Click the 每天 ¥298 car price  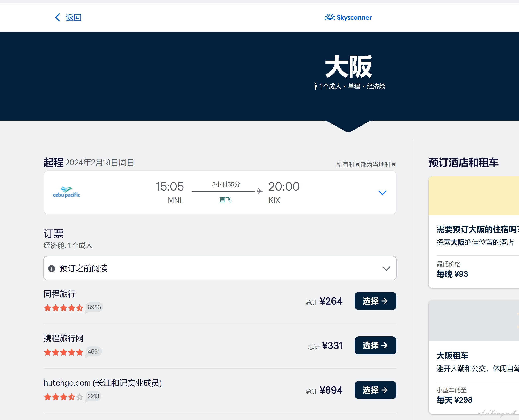coord(454,400)
